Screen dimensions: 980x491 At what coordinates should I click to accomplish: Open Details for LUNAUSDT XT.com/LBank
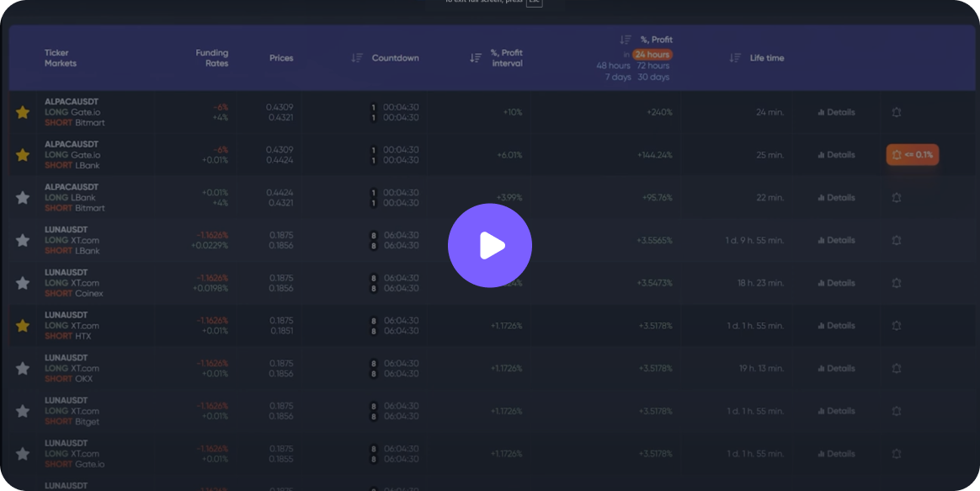tap(836, 240)
